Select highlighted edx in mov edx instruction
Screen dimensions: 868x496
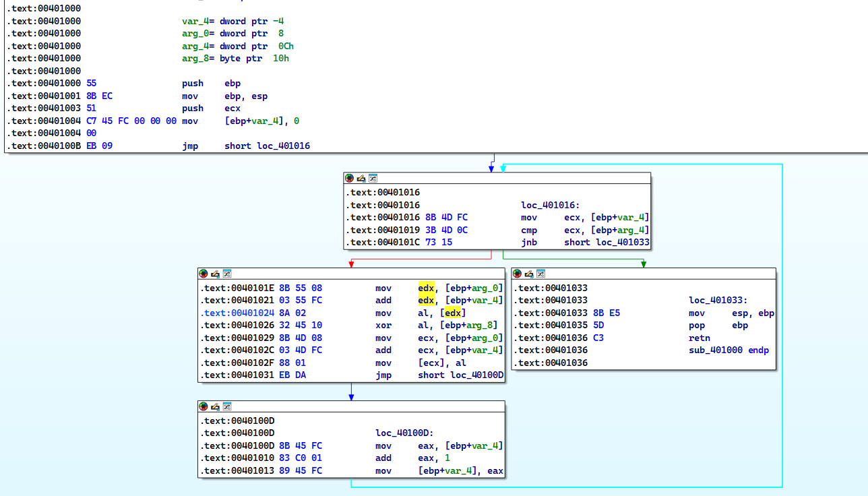click(426, 288)
